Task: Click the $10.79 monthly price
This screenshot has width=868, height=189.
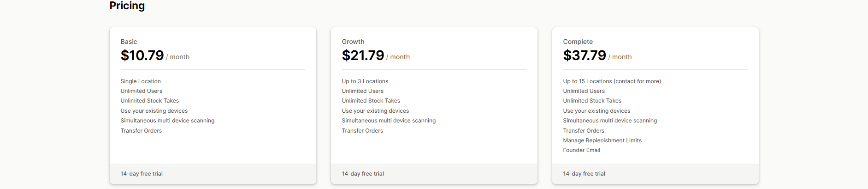Action: [x=142, y=55]
